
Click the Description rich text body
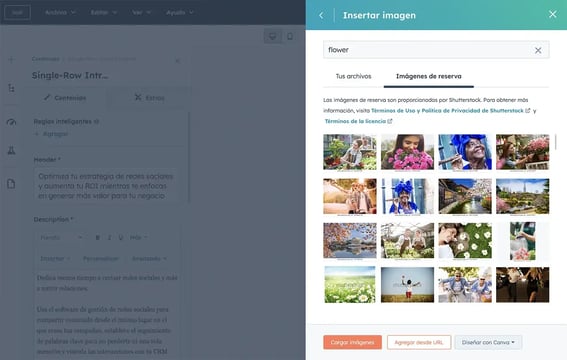(107, 314)
